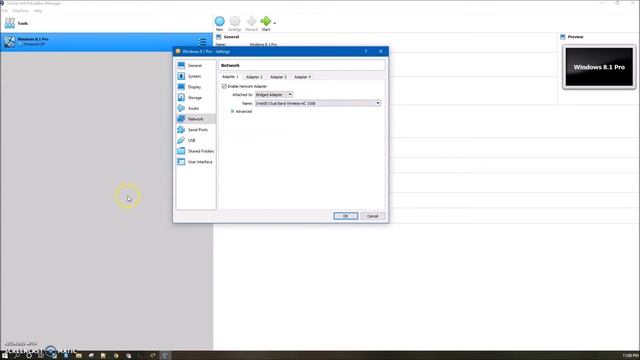Click General section icon in details pane

point(219,37)
